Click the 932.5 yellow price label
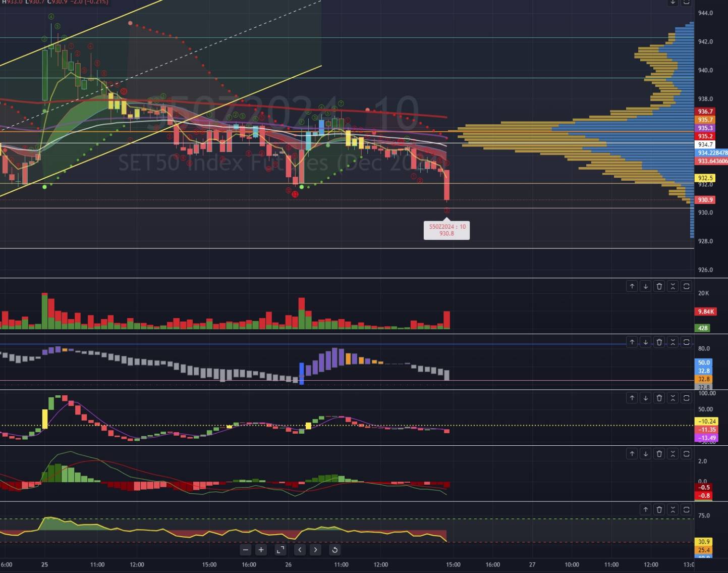The height and width of the screenshot is (573, 728). click(705, 178)
